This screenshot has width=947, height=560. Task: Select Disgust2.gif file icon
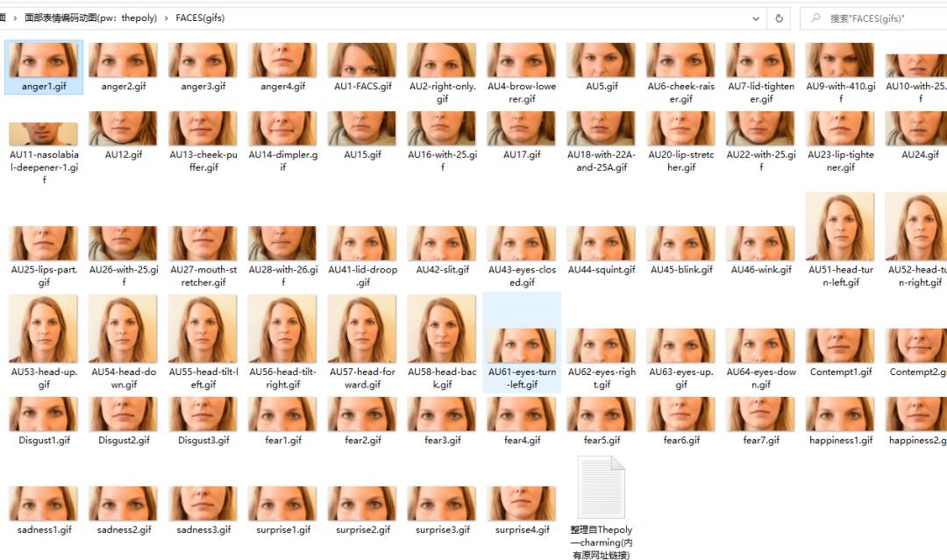point(124,414)
